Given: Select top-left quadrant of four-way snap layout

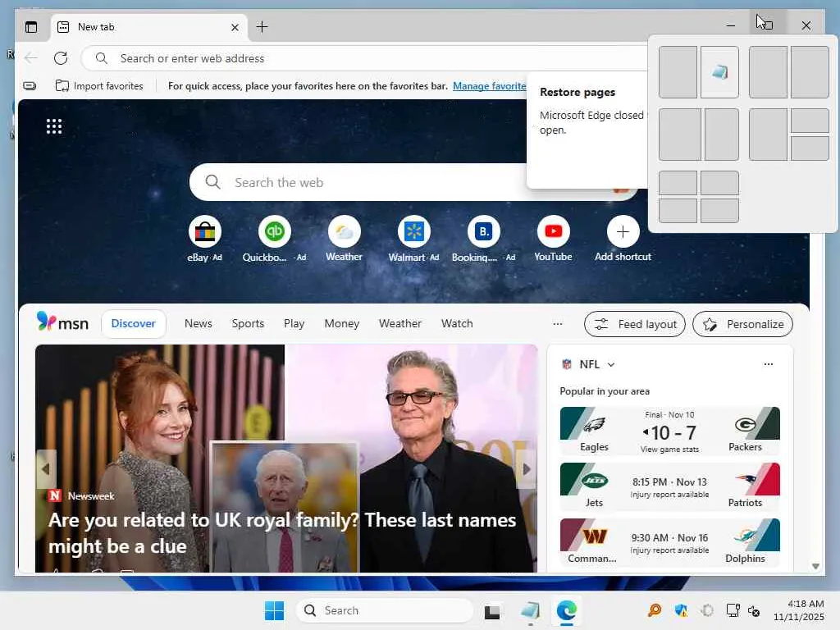Looking at the screenshot, I should pyautogui.click(x=678, y=183).
